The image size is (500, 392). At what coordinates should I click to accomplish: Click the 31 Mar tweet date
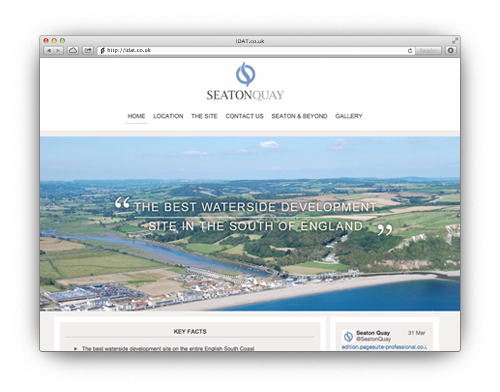pyautogui.click(x=417, y=333)
